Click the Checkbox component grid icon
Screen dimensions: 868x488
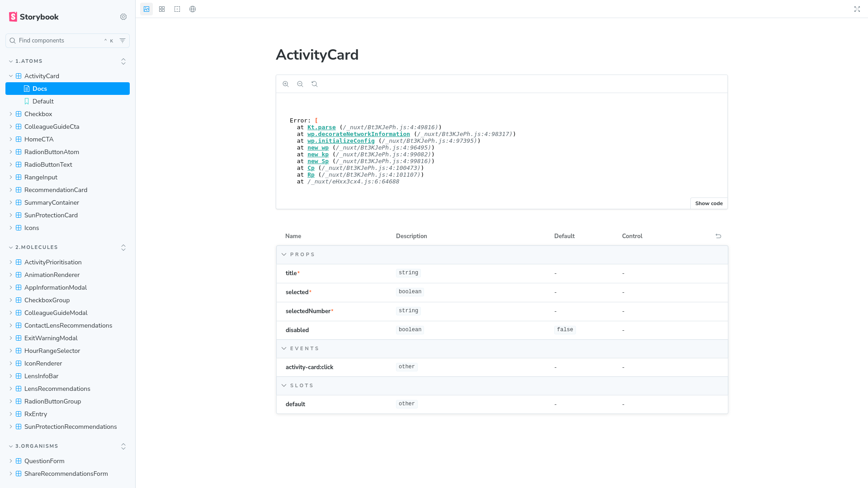click(x=19, y=114)
